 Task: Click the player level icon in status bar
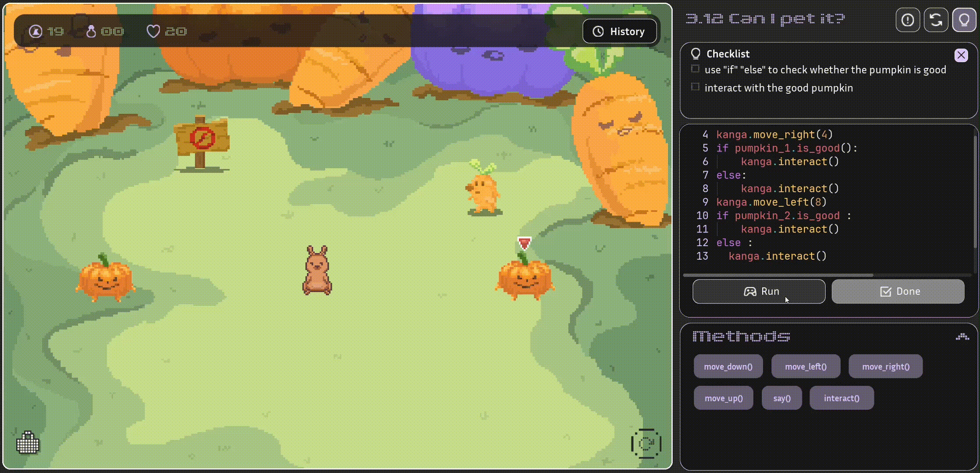(36, 32)
